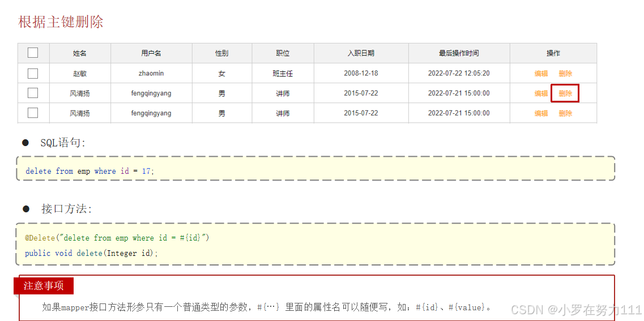Click the SQL line delete from emp where id = 17
The width and height of the screenshot is (644, 321).
pyautogui.click(x=90, y=171)
